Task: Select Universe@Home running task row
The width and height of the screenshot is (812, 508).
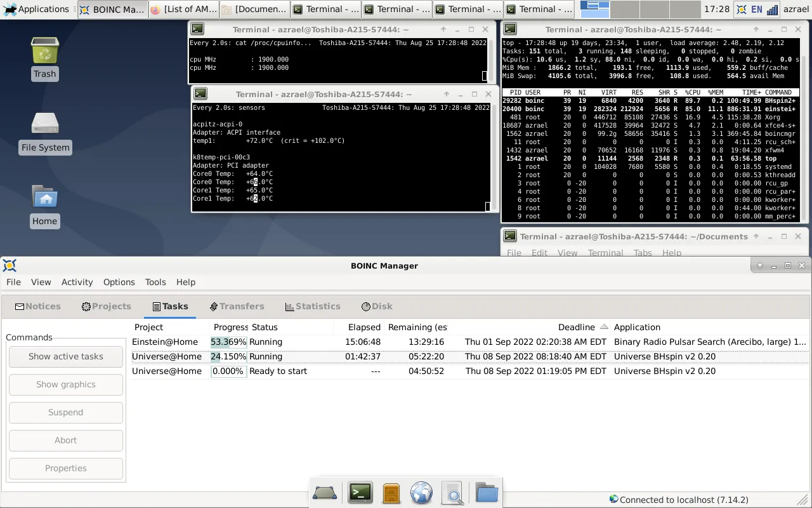Action: [469, 356]
